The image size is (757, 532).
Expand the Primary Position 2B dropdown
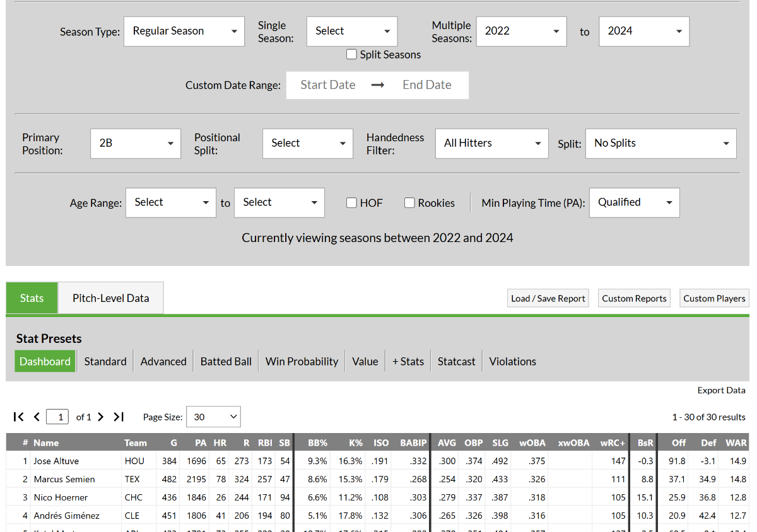coord(136,144)
